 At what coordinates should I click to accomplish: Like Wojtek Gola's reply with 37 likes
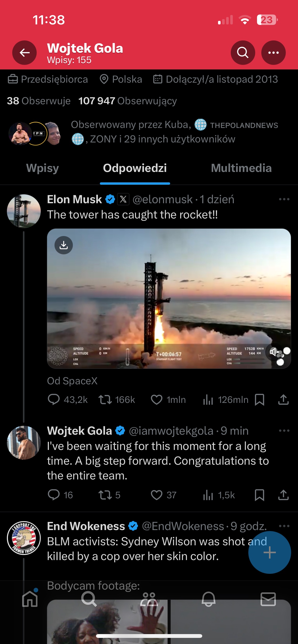coord(157,495)
